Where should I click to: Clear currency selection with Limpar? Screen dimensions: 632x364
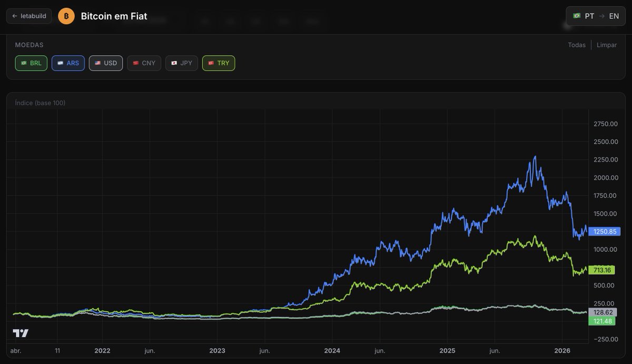(607, 45)
